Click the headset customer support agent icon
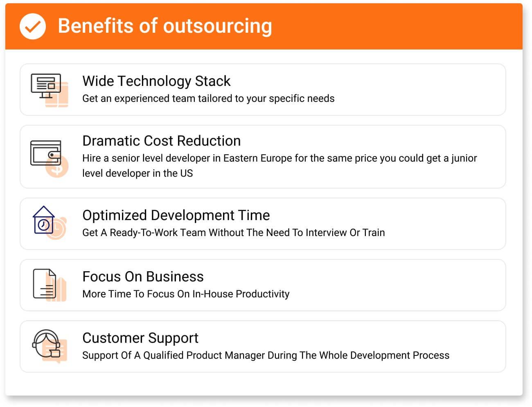Image resolution: width=532 pixels, height=407 pixels. (x=50, y=346)
